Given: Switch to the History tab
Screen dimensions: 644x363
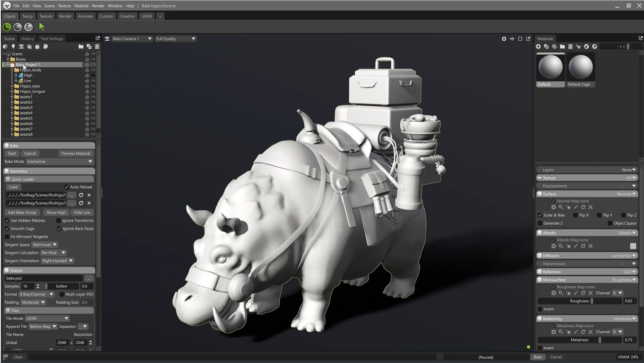Looking at the screenshot, I should click(27, 39).
